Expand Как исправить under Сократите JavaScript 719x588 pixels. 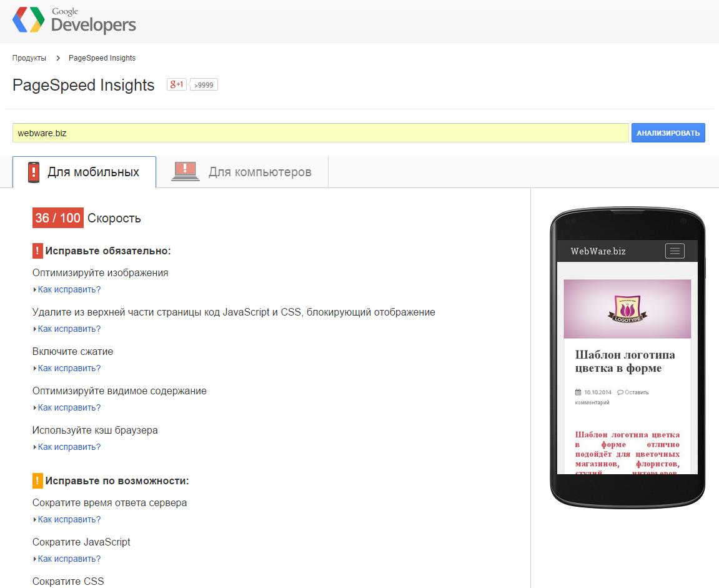[67, 559]
